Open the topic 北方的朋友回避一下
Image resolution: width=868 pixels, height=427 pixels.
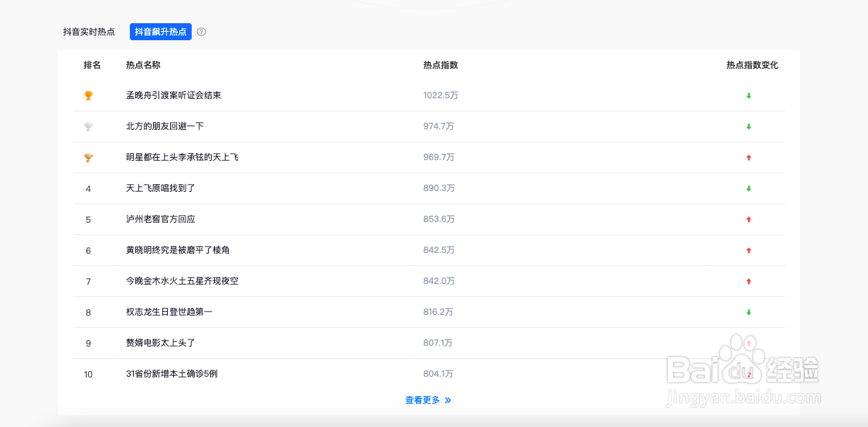165,126
